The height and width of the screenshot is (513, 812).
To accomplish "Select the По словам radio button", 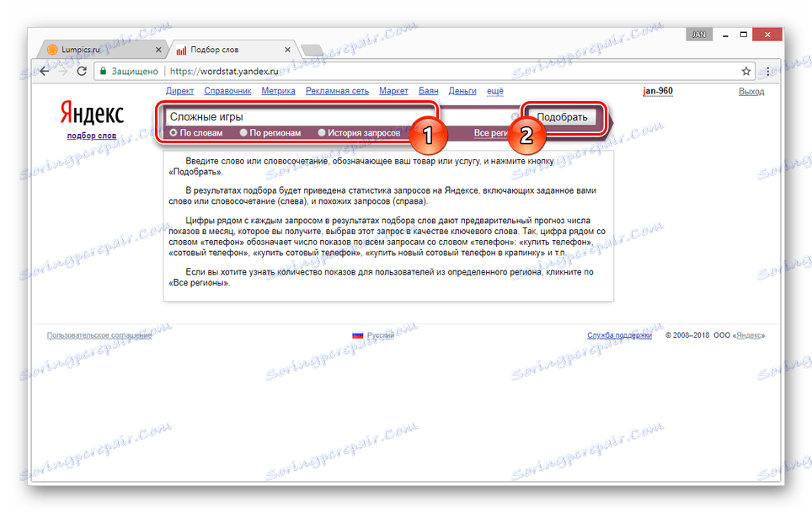I will click(174, 133).
